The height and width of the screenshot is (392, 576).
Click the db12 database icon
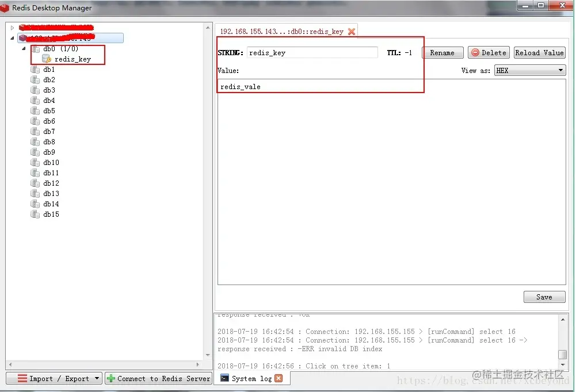35,183
